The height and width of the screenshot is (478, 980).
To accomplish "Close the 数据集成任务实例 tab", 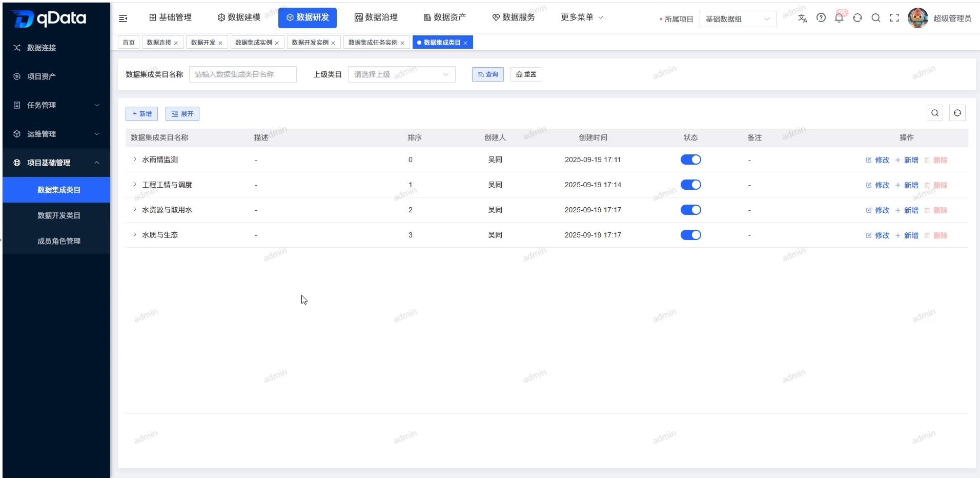I will tap(402, 43).
